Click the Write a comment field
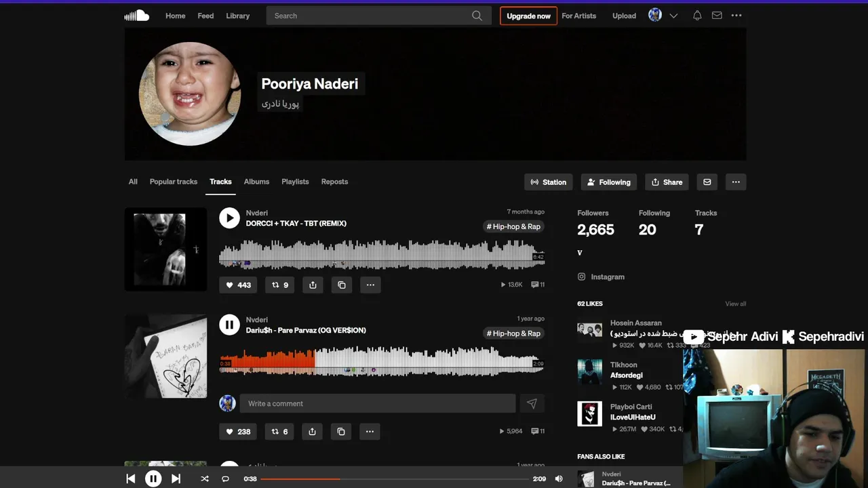This screenshot has width=868, height=488. (378, 403)
